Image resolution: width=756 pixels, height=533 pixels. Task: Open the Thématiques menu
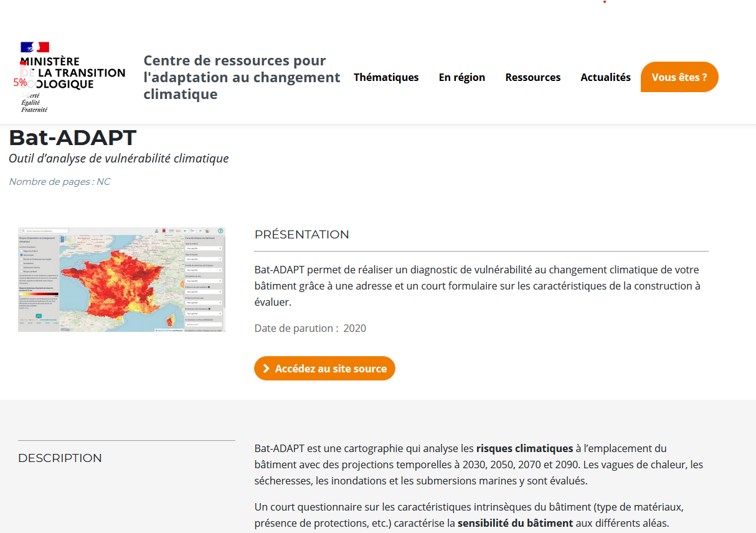click(x=386, y=77)
